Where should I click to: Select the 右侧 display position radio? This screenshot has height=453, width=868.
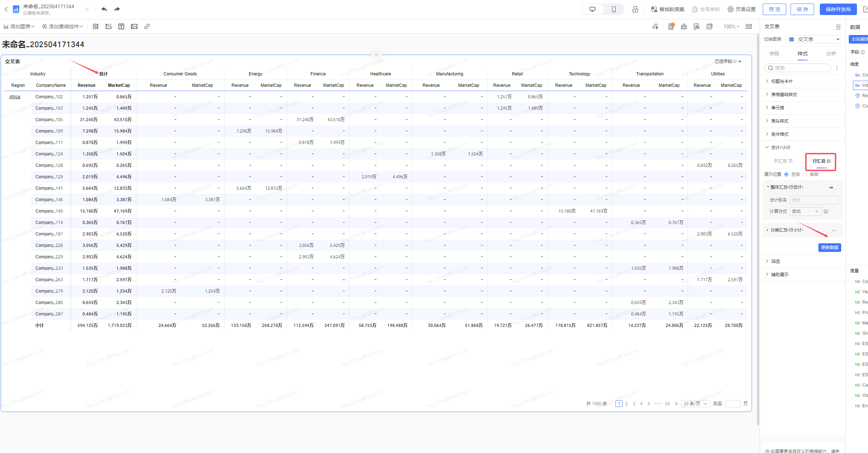coord(805,174)
